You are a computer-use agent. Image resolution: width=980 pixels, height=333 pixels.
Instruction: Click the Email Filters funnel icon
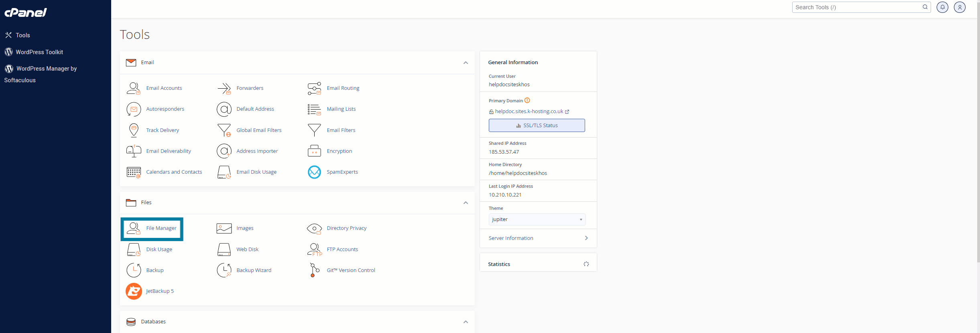pyautogui.click(x=314, y=130)
